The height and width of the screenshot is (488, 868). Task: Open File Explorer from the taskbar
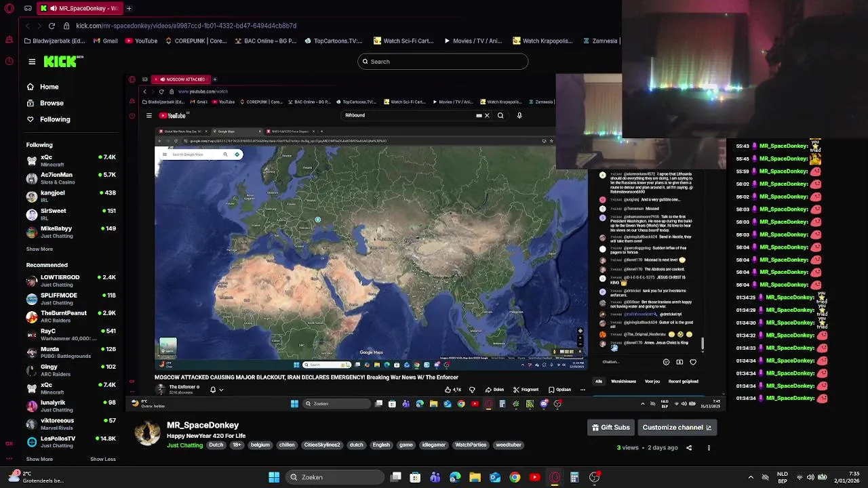click(x=475, y=477)
